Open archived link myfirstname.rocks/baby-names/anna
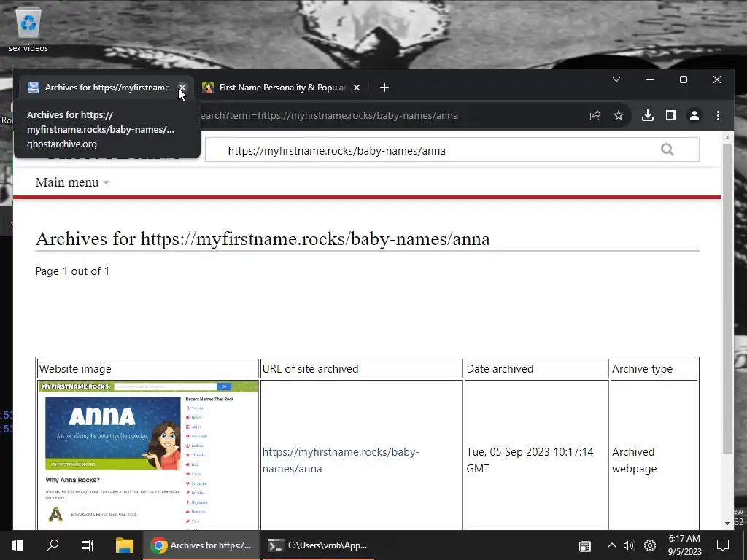Viewport: 747px width, 560px height. coord(341,460)
